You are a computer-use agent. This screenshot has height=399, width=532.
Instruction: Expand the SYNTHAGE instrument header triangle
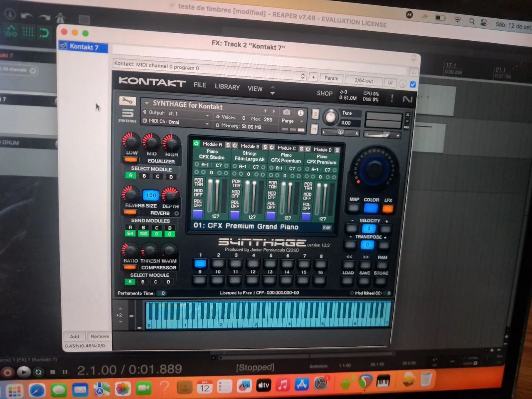(147, 102)
